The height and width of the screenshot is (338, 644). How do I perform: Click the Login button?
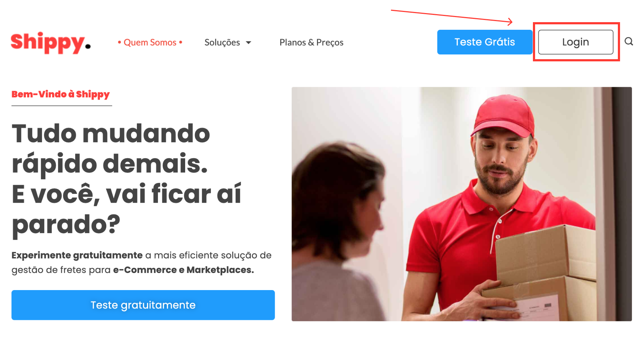[x=576, y=42]
